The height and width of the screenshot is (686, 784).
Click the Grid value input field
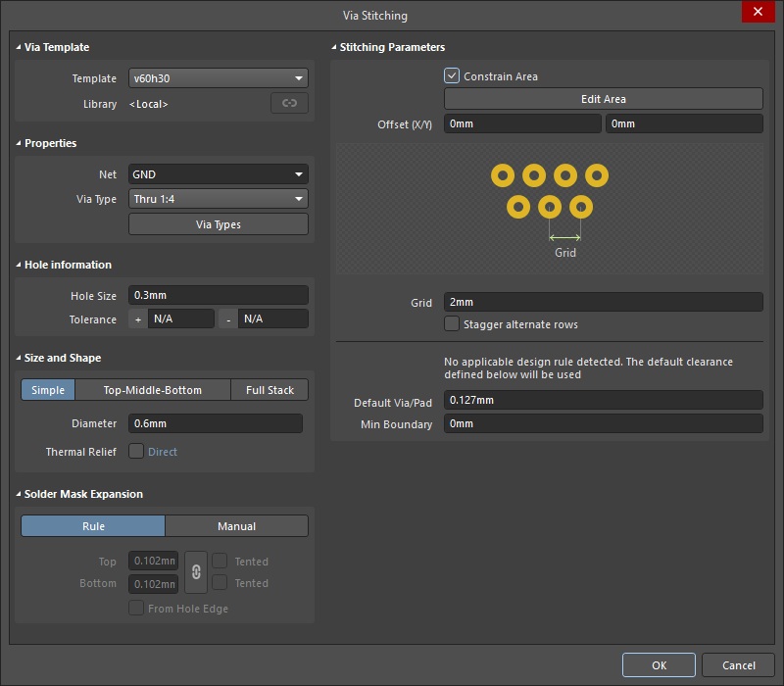click(603, 303)
